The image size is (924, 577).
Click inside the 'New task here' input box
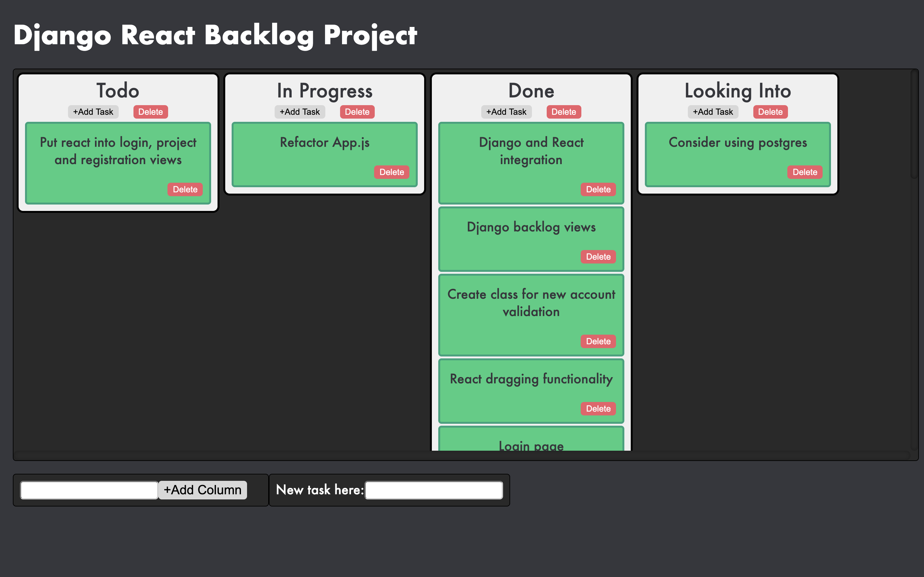click(433, 489)
